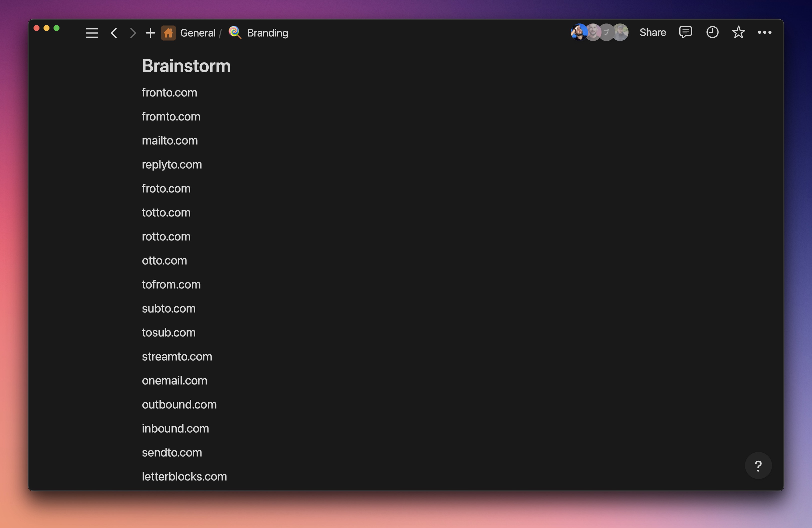The image size is (812, 528).
Task: Open the comments speech bubble icon
Action: 685,32
